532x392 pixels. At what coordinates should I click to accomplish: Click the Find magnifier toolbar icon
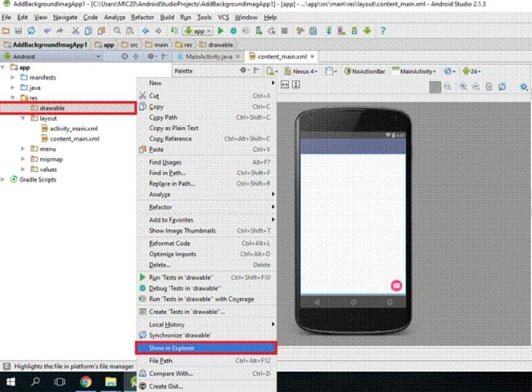117,31
